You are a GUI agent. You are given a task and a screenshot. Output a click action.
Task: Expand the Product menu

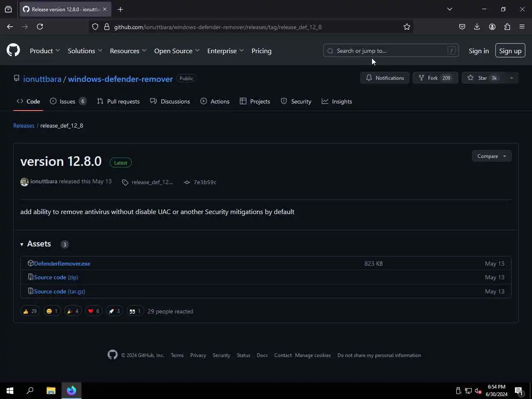[x=45, y=51]
